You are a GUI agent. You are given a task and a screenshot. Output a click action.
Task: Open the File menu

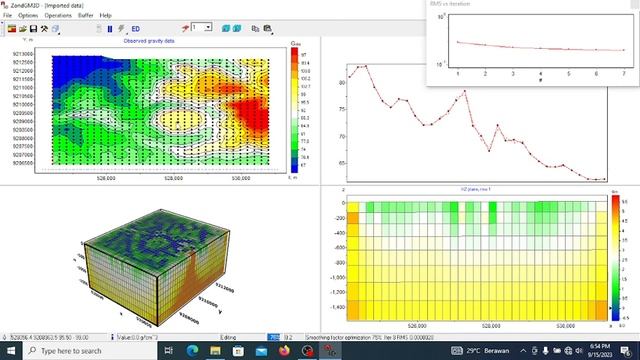point(7,15)
